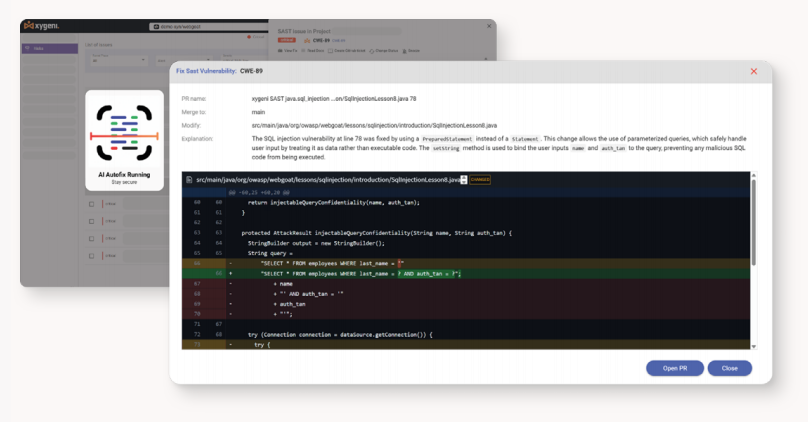
Task: Click the Open PR button
Action: click(675, 368)
